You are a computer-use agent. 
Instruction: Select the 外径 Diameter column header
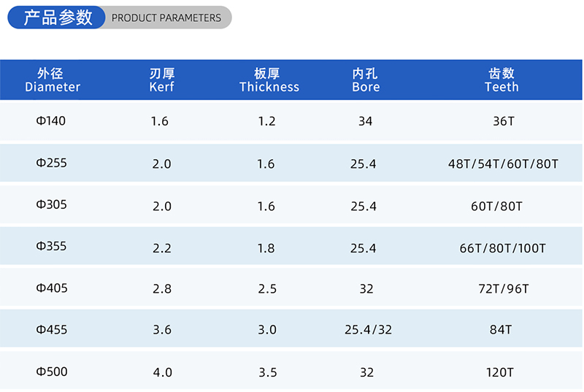click(52, 80)
